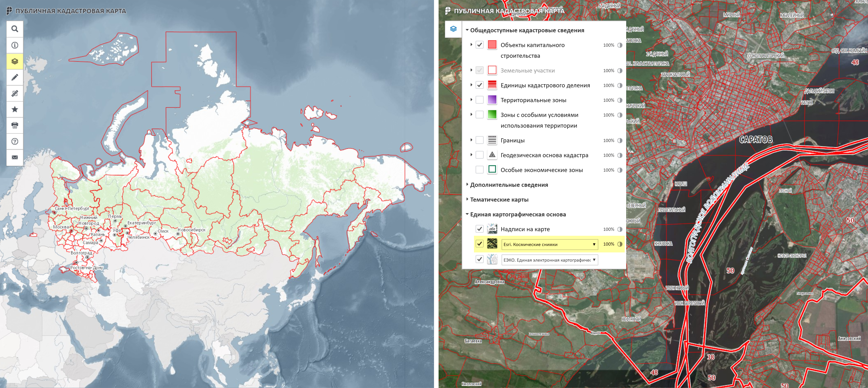Screen dimensions: 868x388
Task: Click the envelope feedback icon
Action: pos(15,157)
